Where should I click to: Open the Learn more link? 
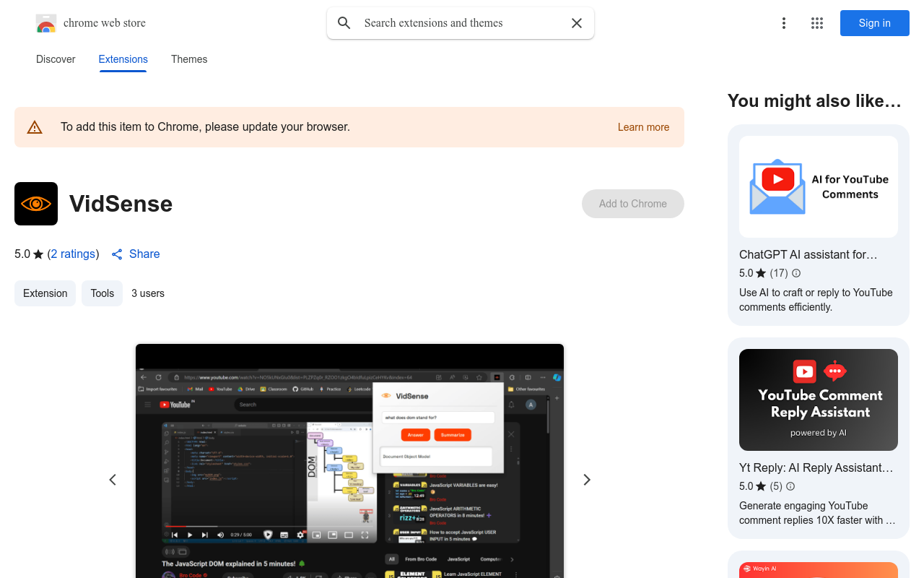[643, 127]
